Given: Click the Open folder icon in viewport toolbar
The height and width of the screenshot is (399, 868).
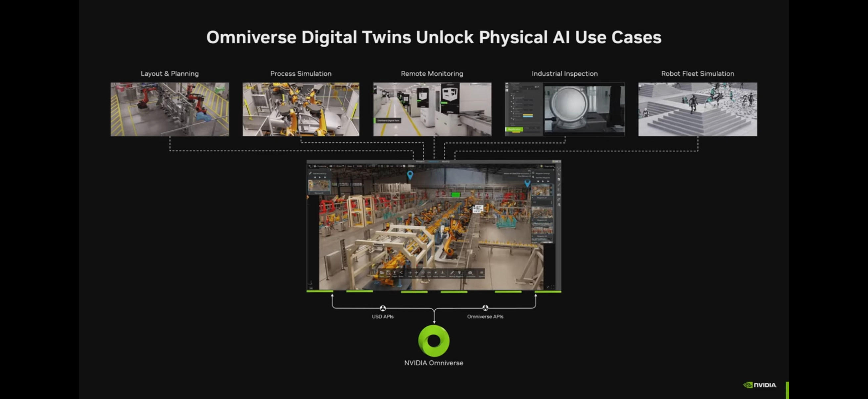Looking at the screenshot, I should coord(382,273).
